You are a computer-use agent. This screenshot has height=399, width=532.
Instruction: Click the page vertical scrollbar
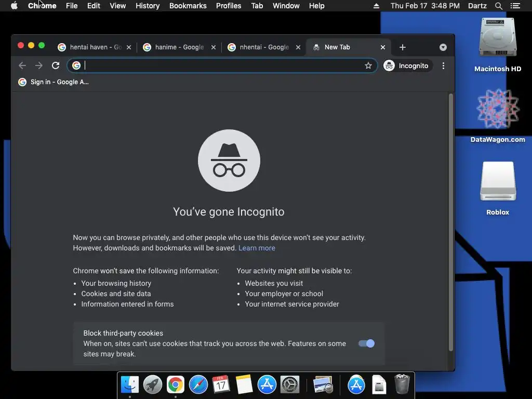coord(450,222)
